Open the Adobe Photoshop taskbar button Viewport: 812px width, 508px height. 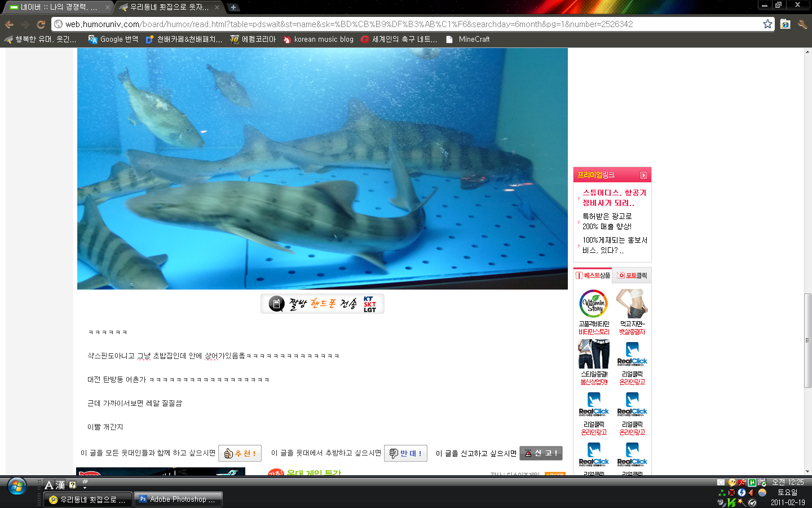point(178,500)
